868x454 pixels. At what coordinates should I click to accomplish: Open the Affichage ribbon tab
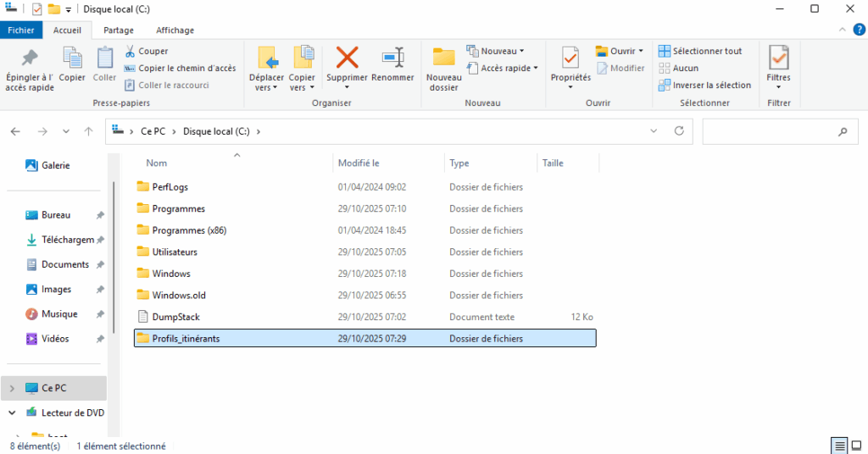(175, 30)
